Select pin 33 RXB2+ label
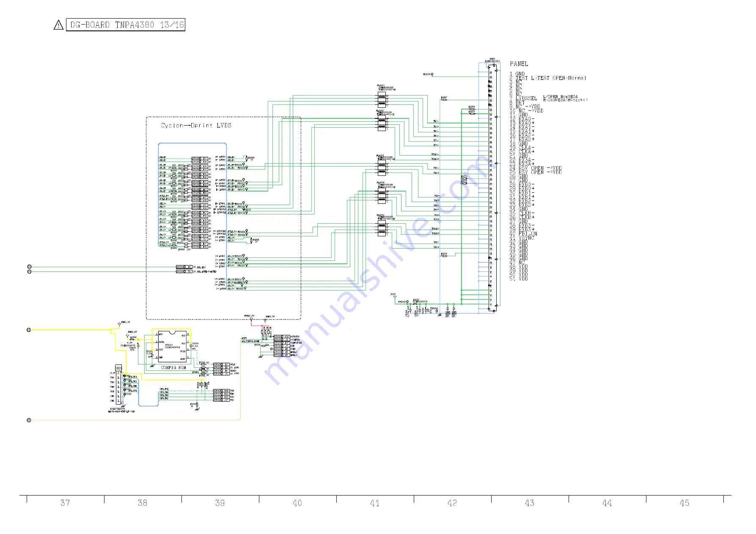 click(x=522, y=205)
